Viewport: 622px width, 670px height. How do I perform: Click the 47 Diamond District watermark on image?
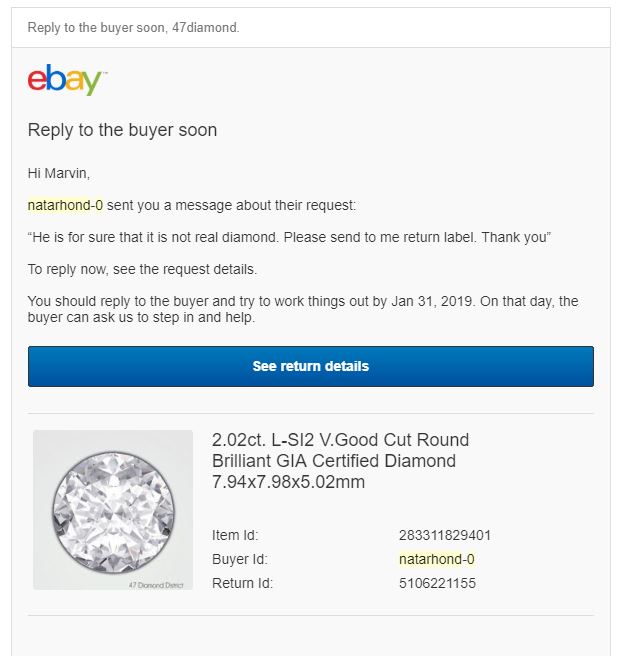point(156,585)
